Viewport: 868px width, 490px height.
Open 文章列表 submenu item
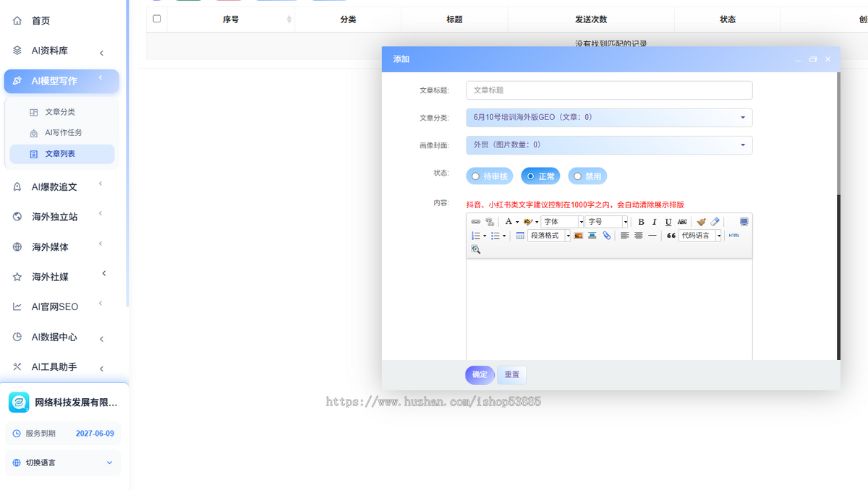coord(61,154)
